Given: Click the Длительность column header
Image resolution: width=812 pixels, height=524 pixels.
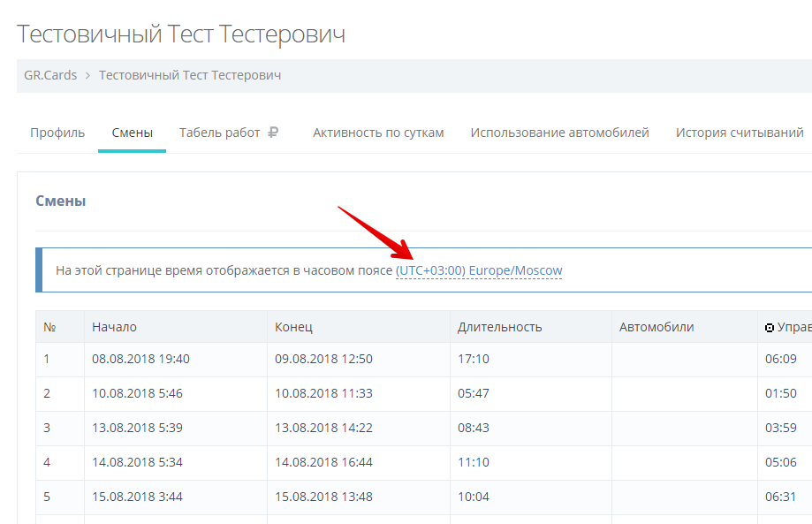Looking at the screenshot, I should (499, 327).
